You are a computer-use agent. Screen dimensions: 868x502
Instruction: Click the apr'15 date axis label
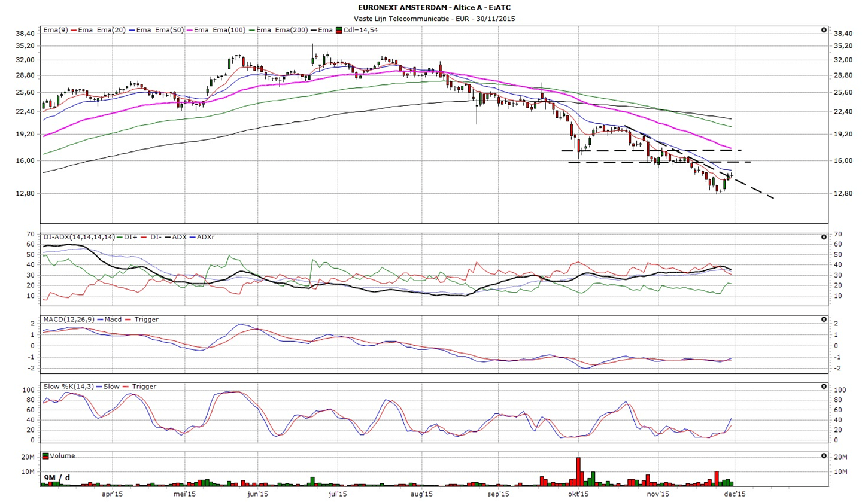113,495
